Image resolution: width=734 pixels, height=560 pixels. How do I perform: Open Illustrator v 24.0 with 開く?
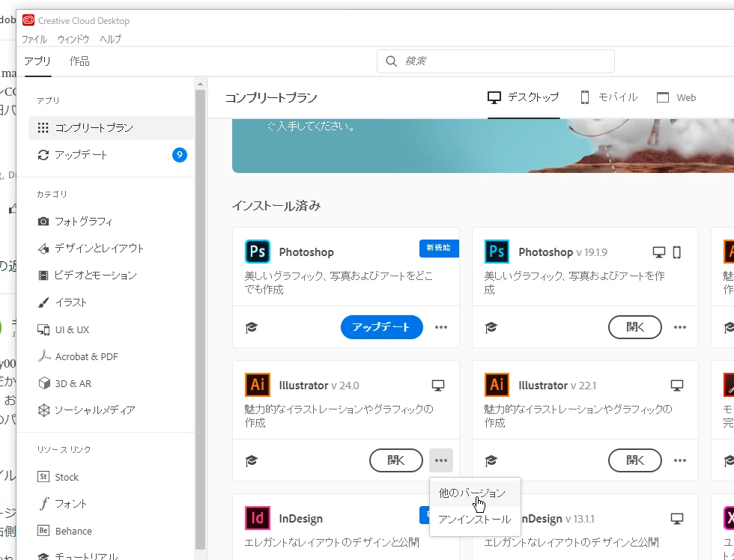click(396, 460)
